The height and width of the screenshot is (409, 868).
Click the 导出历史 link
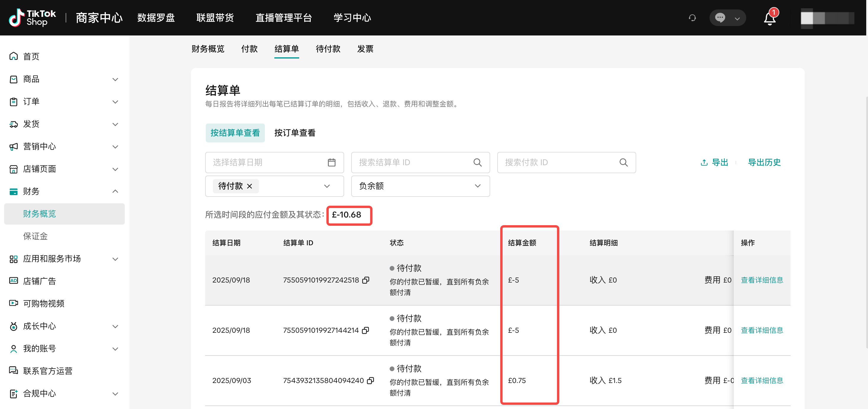[764, 162]
